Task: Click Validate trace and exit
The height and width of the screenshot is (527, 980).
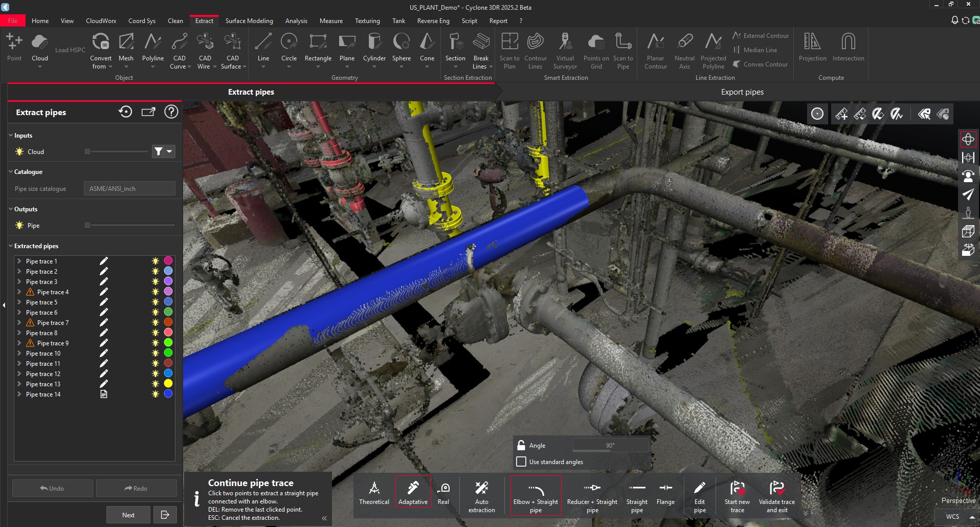Action: pyautogui.click(x=776, y=494)
